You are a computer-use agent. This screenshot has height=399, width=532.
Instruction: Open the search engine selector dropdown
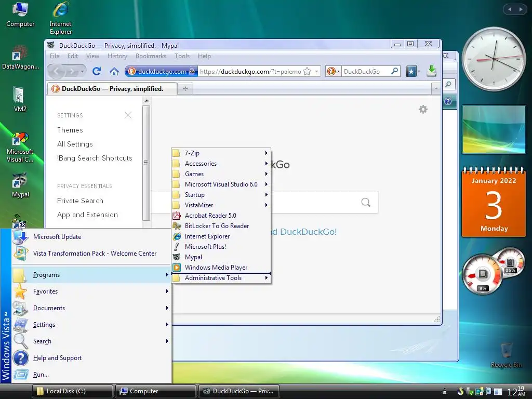coord(333,71)
